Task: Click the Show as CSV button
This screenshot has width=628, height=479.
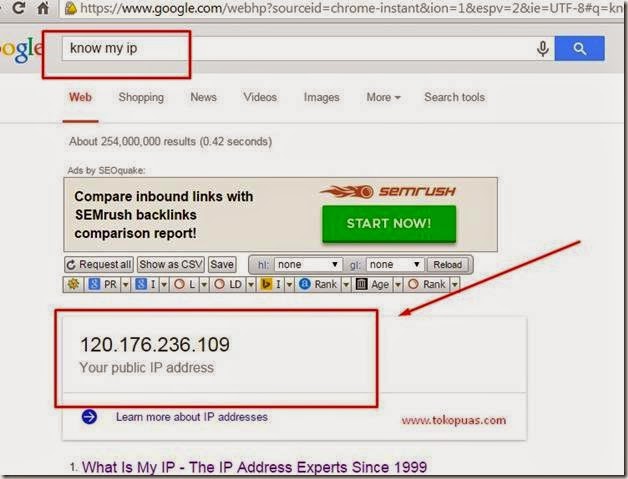Action: [171, 265]
